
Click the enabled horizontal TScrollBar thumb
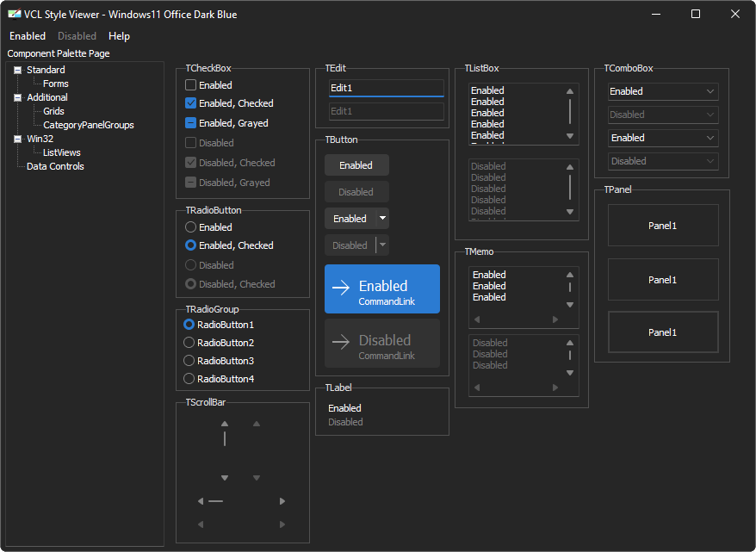click(x=215, y=501)
